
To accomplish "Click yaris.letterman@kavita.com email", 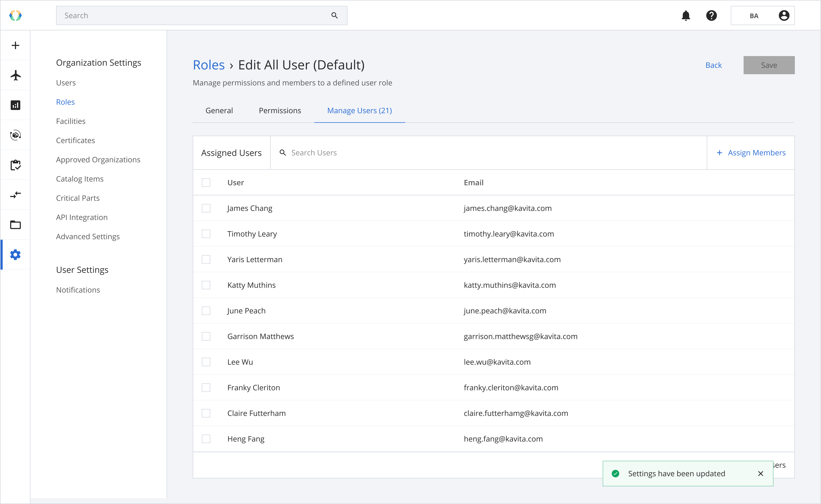I will point(512,259).
